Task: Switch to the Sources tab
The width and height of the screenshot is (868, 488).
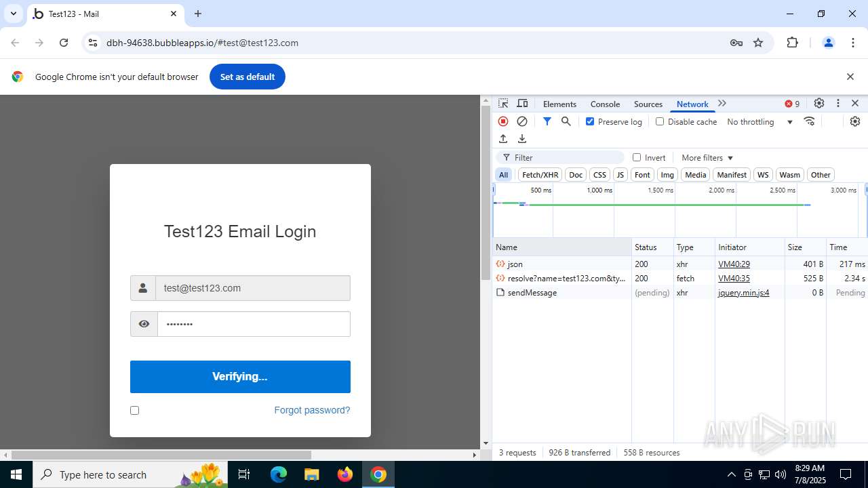Action: click(x=648, y=104)
